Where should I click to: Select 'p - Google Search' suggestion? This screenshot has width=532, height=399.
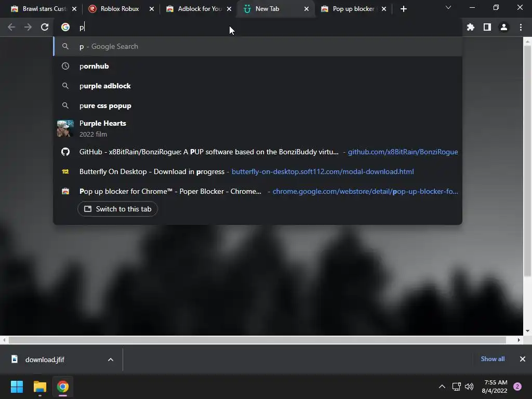pyautogui.click(x=258, y=46)
